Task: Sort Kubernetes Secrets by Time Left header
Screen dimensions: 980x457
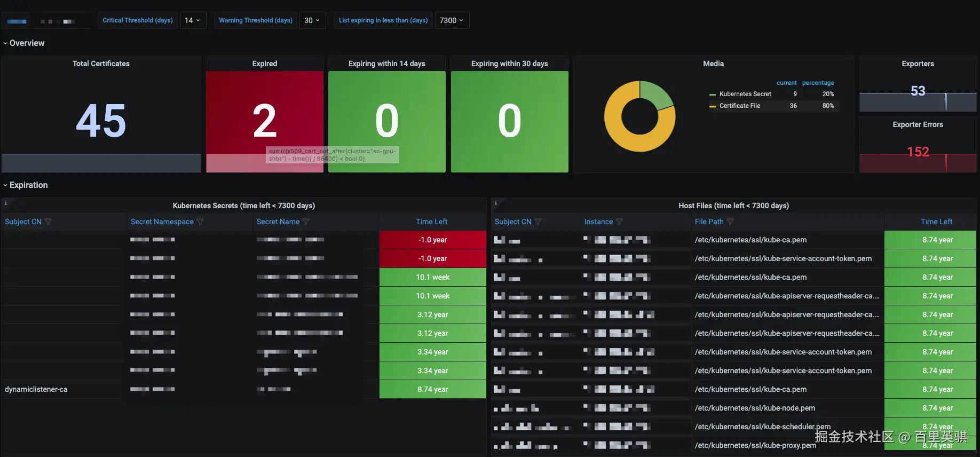Action: coord(432,222)
